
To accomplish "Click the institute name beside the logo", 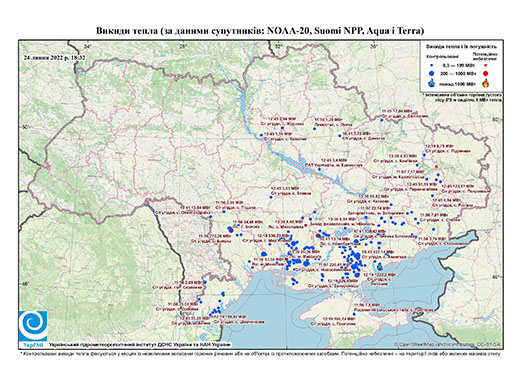I will pyautogui.click(x=140, y=344).
